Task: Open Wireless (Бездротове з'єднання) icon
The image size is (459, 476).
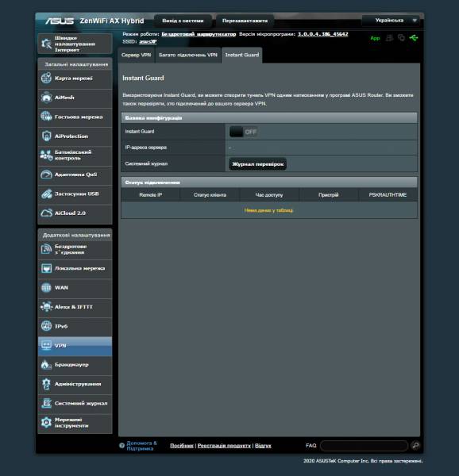Action: tap(47, 249)
